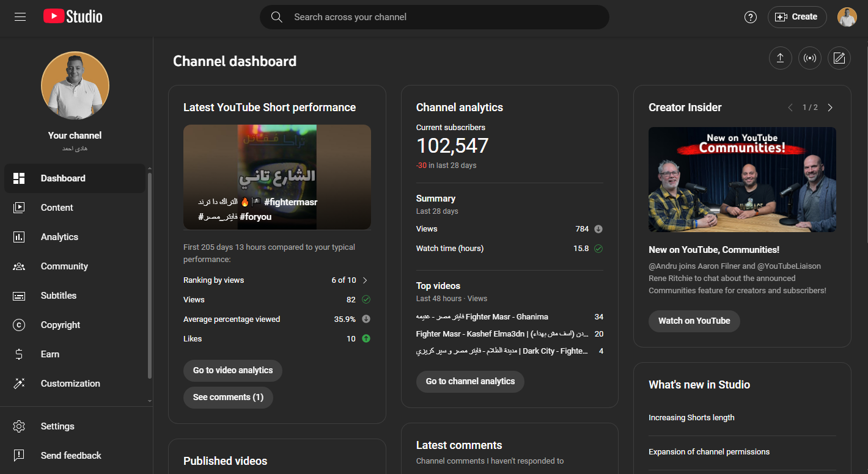This screenshot has height=474, width=868.
Task: Show previous Creator Insider card
Action: click(x=790, y=108)
